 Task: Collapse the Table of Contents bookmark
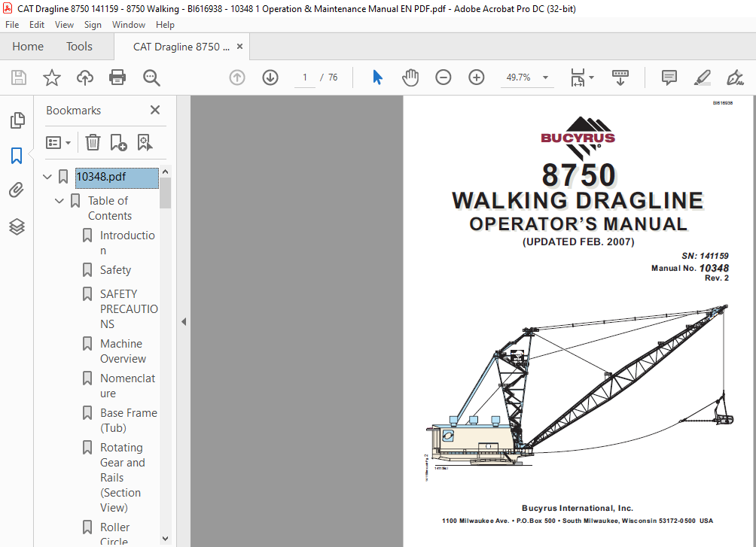tap(59, 200)
